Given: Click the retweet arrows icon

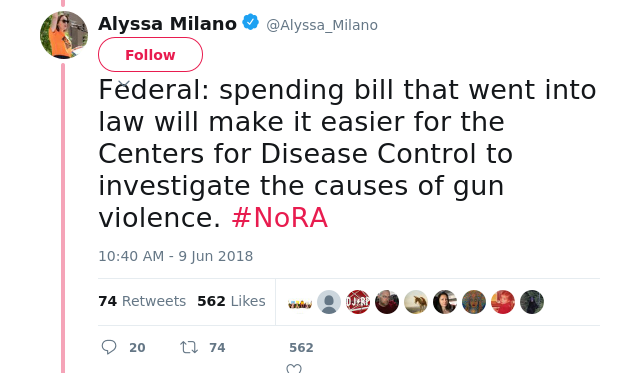Looking at the screenshot, I should tap(189, 347).
